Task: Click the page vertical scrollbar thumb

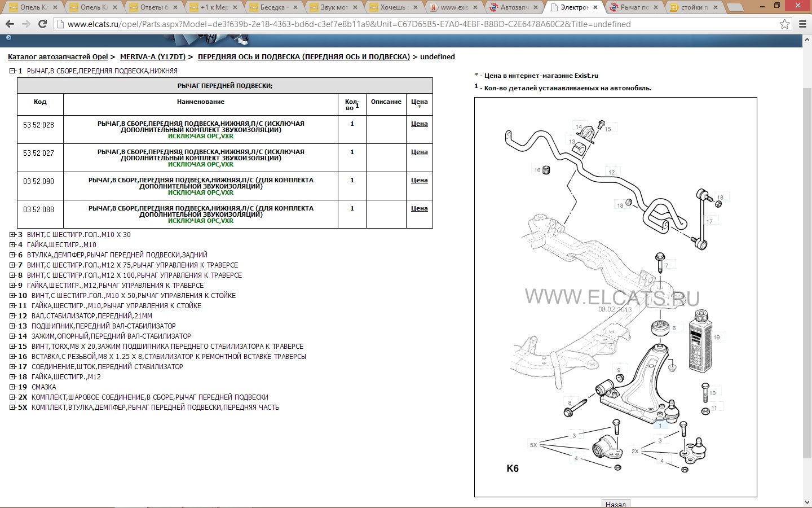Action: pos(807,274)
